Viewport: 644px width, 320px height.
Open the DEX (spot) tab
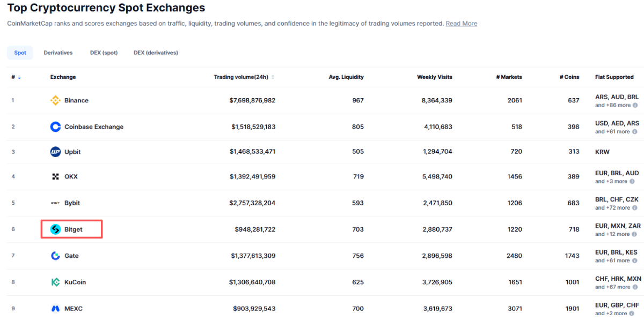[x=104, y=53]
